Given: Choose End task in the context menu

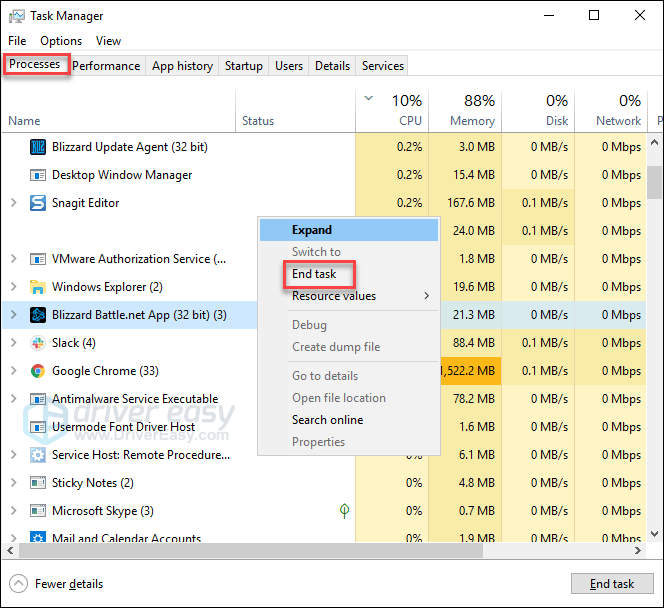Looking at the screenshot, I should 349,274.
